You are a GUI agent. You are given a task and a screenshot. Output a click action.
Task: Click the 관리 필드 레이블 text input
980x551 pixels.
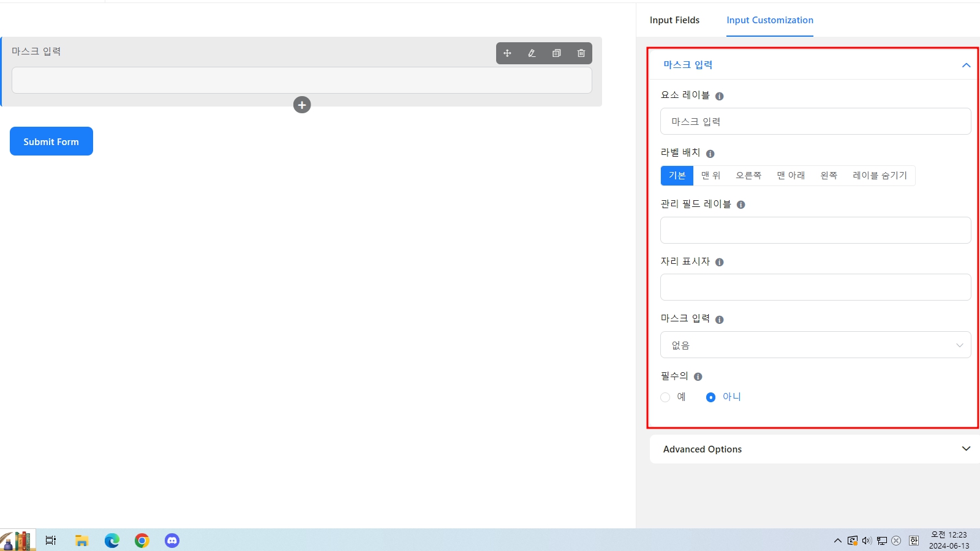(816, 230)
